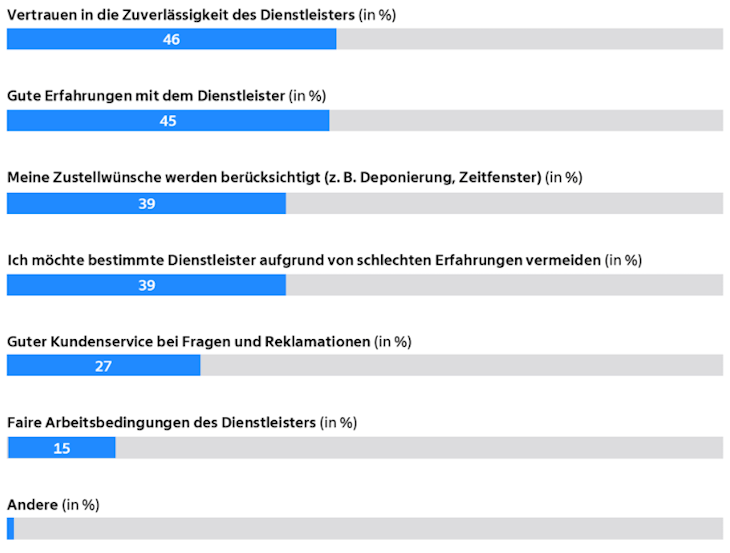Click the number 46 in the first bar
Viewport: 730px width, 553px height.
(x=171, y=40)
